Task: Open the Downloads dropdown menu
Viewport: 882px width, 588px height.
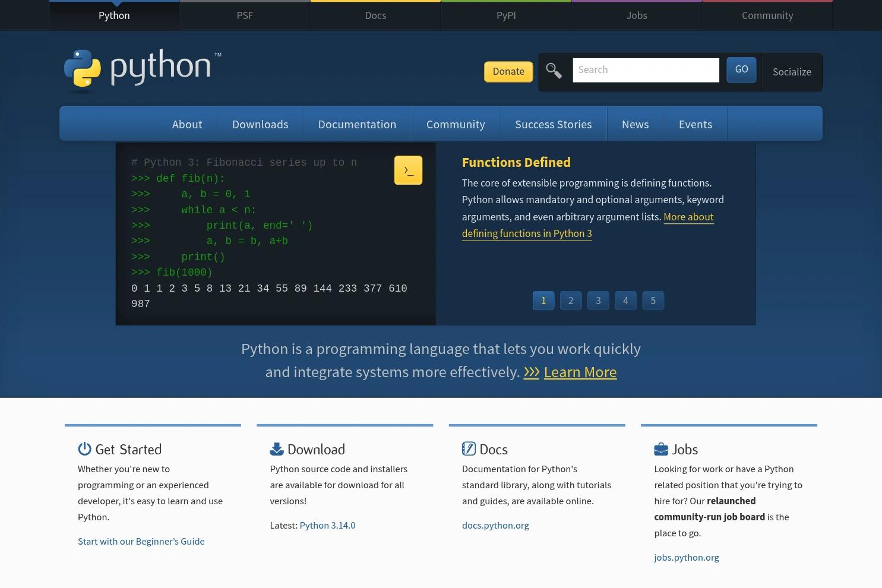Action: pos(260,124)
